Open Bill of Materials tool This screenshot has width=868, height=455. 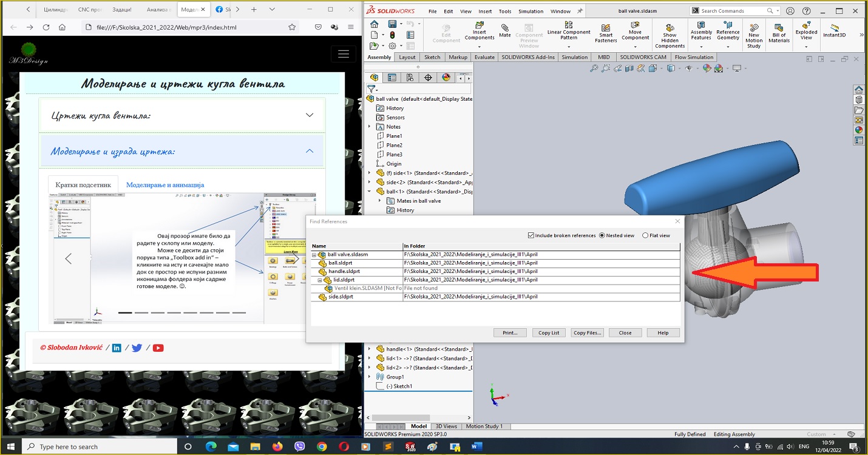click(779, 33)
